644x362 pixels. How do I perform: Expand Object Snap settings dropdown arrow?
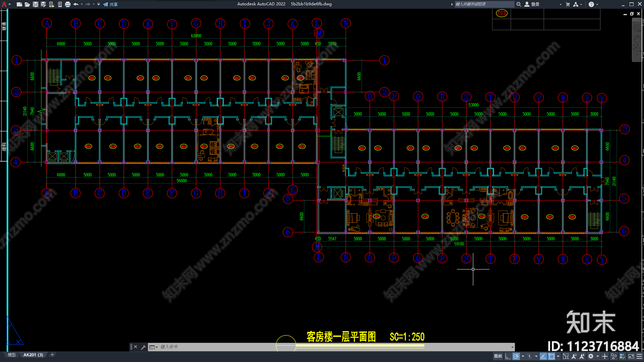558,356
